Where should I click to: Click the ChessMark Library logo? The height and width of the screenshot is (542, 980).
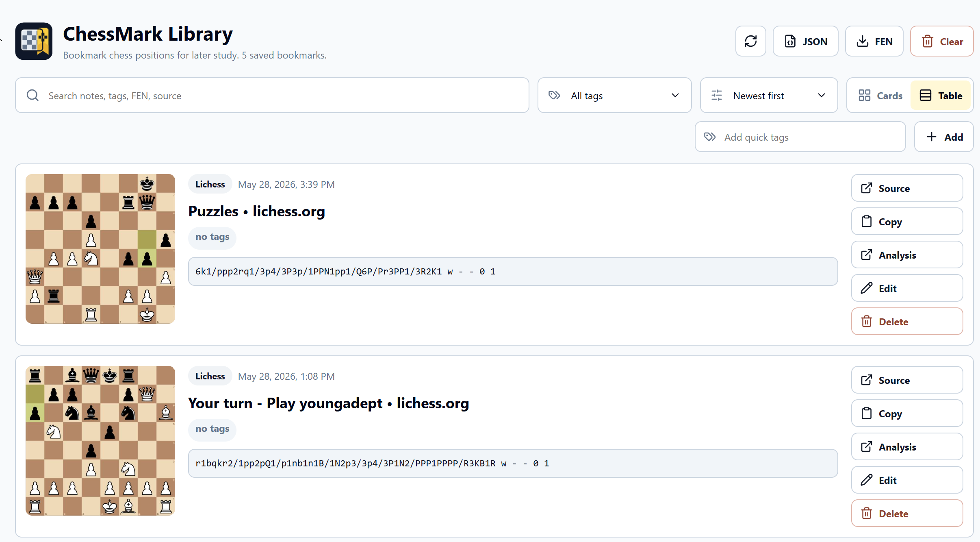(x=34, y=41)
